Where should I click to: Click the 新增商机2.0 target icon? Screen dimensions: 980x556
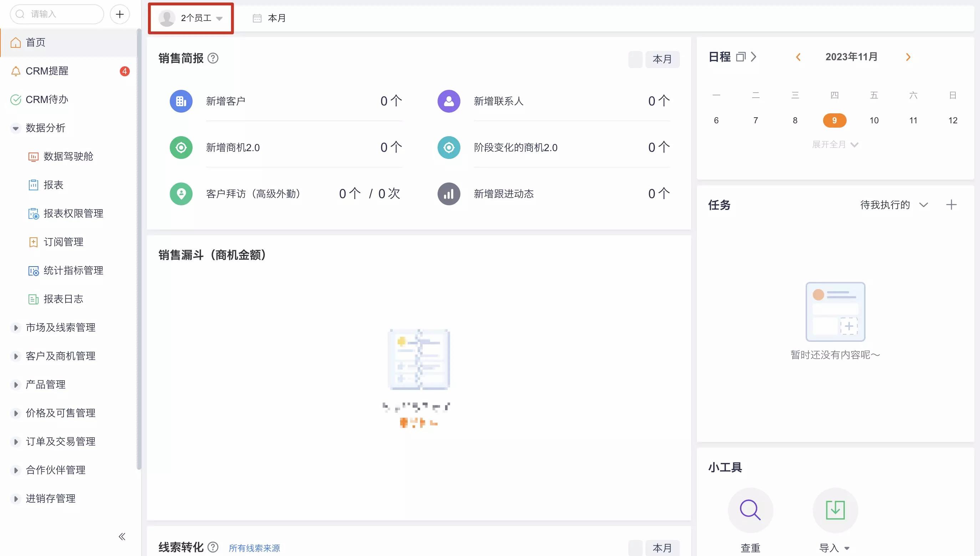point(181,148)
